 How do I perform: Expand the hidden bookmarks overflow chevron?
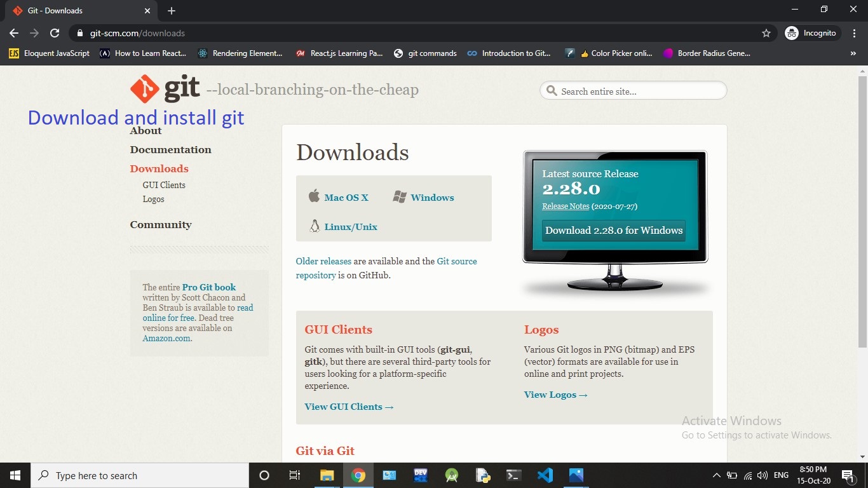(x=853, y=53)
